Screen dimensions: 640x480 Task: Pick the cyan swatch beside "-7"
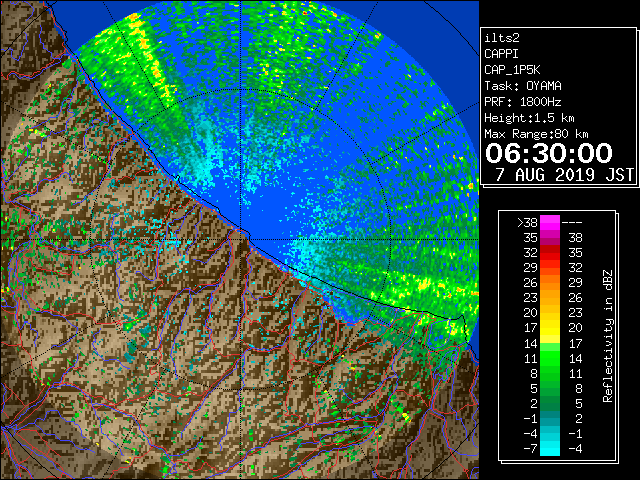point(550,449)
